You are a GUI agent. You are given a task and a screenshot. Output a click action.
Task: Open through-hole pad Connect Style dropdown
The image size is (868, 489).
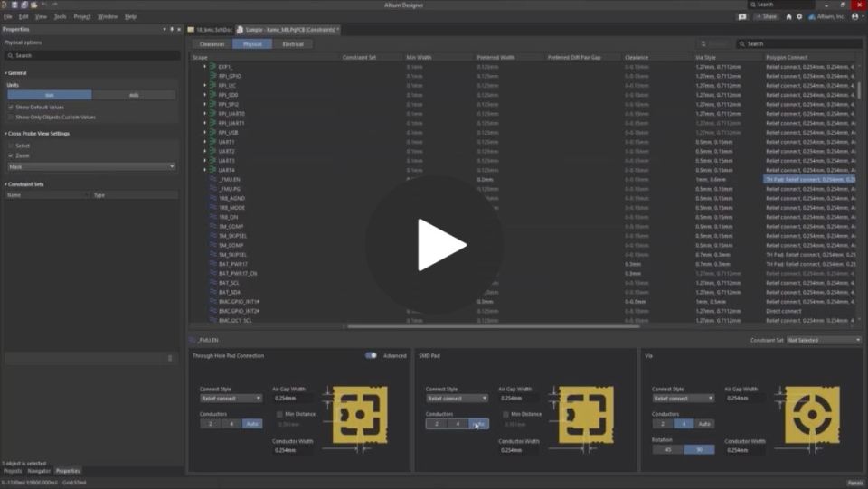[231, 399]
